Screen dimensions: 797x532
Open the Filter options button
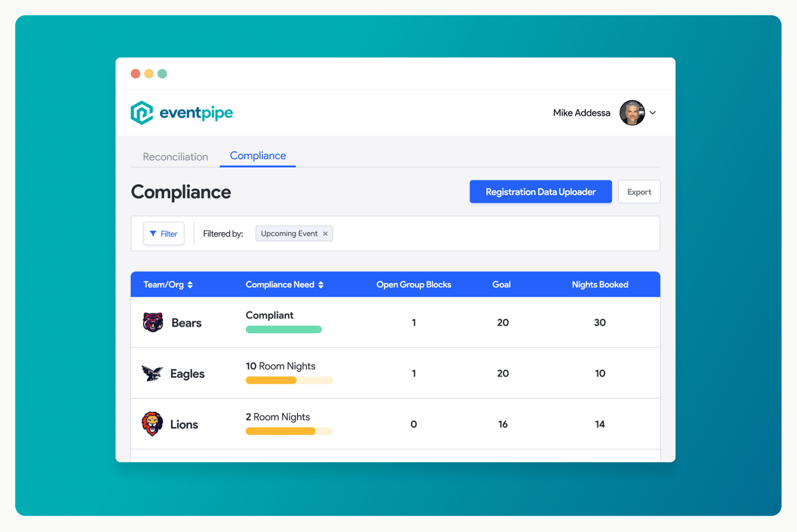(x=163, y=234)
